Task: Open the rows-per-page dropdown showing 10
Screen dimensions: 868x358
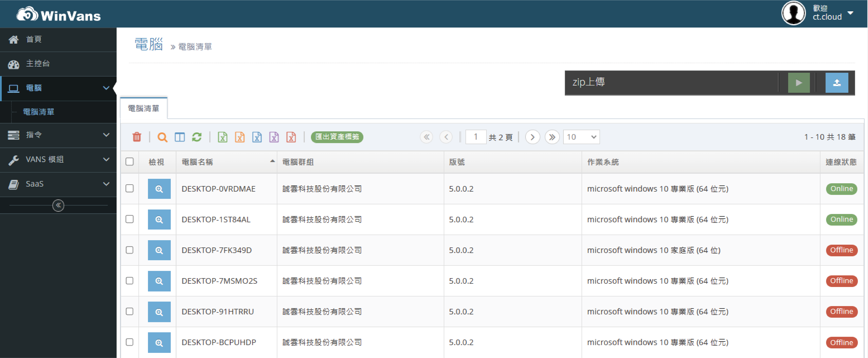Action: pos(582,137)
